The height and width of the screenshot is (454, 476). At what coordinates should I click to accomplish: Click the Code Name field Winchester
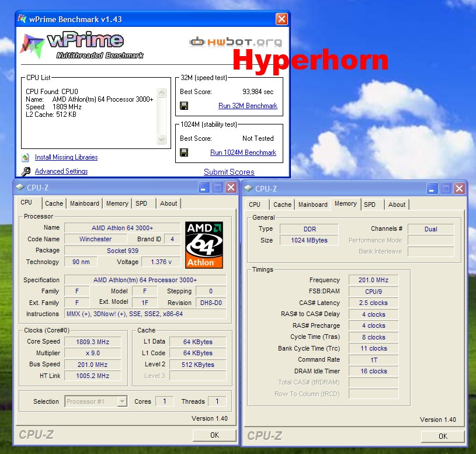[95, 240]
